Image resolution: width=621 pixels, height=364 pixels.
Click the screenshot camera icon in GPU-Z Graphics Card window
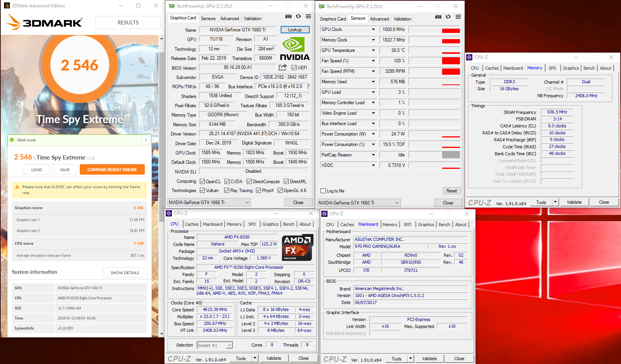[288, 16]
